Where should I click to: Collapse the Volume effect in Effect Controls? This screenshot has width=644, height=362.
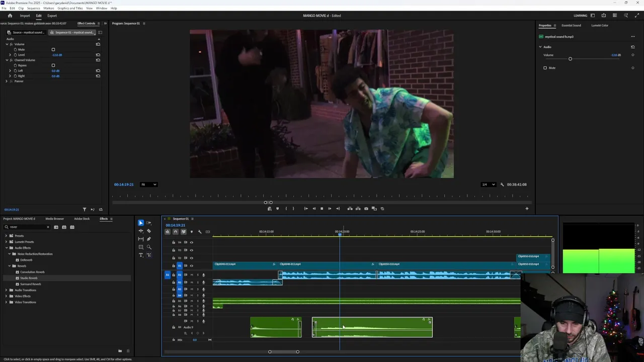(7, 44)
